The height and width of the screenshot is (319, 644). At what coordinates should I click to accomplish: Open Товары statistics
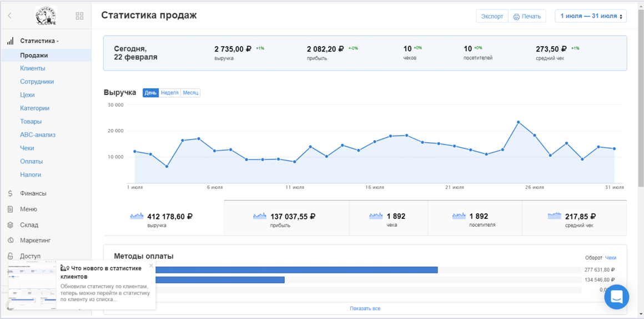(x=31, y=121)
